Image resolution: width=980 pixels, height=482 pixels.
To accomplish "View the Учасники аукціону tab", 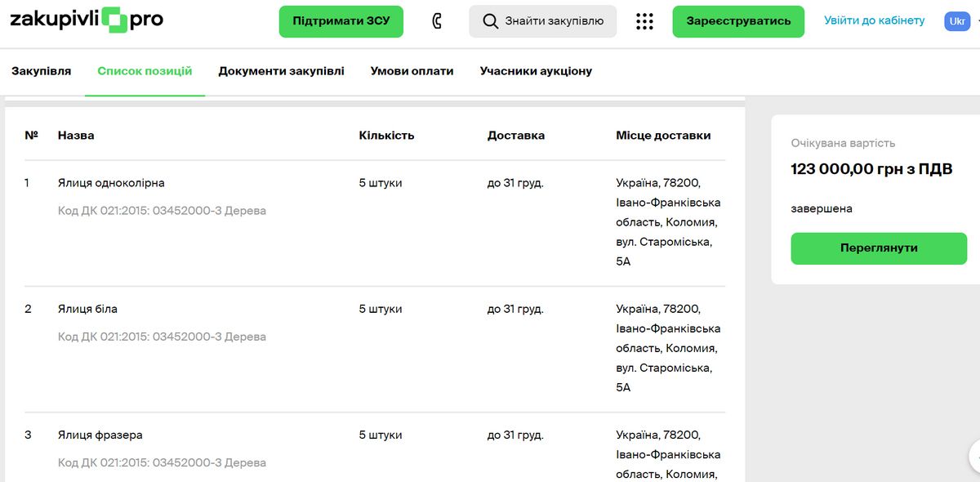I will (537, 71).
